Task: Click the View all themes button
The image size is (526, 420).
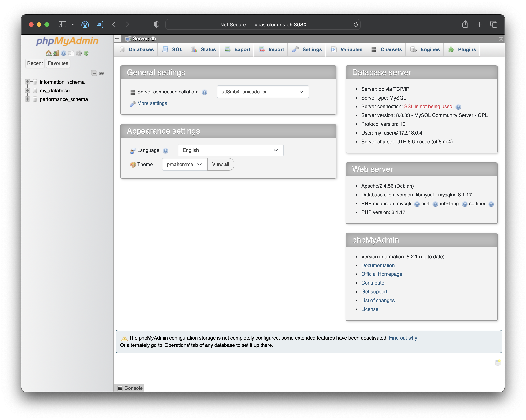Action: (220, 164)
